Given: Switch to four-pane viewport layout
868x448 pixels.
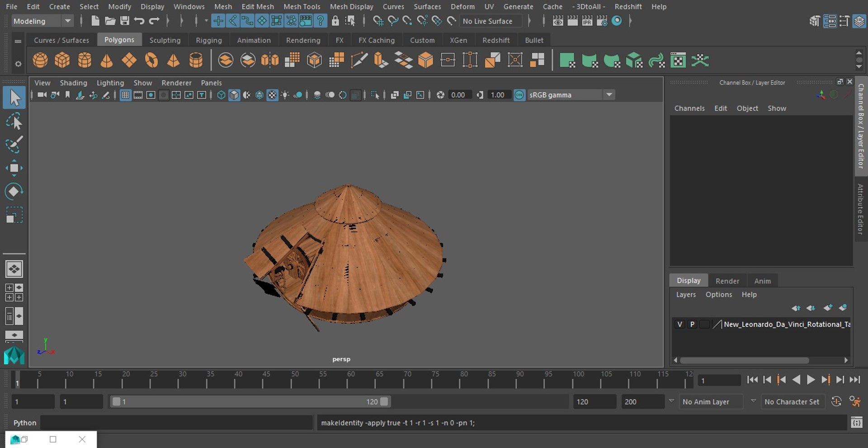Looking at the screenshot, I should click(14, 292).
